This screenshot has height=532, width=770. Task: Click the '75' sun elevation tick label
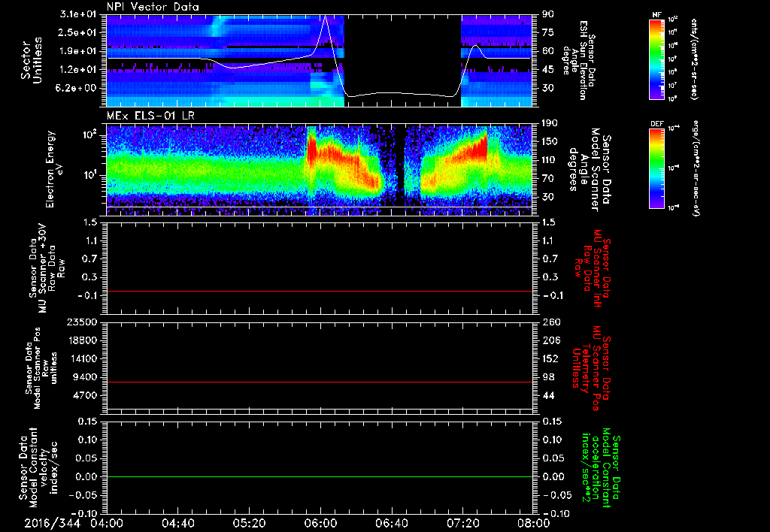[x=547, y=32]
